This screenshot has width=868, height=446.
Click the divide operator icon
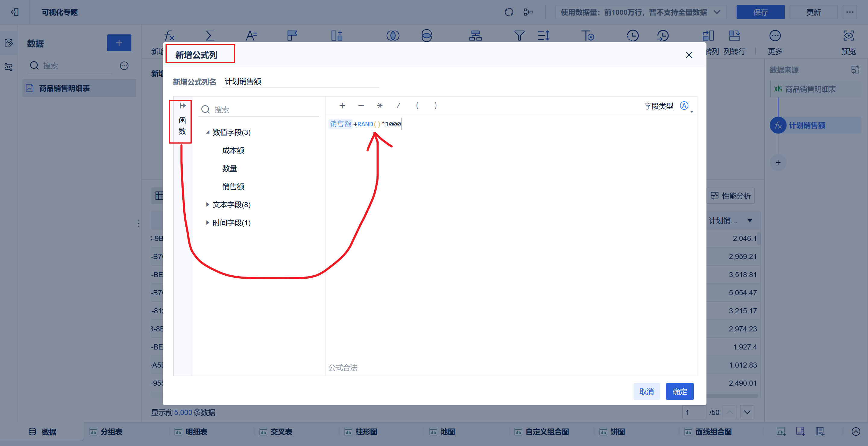click(x=398, y=106)
